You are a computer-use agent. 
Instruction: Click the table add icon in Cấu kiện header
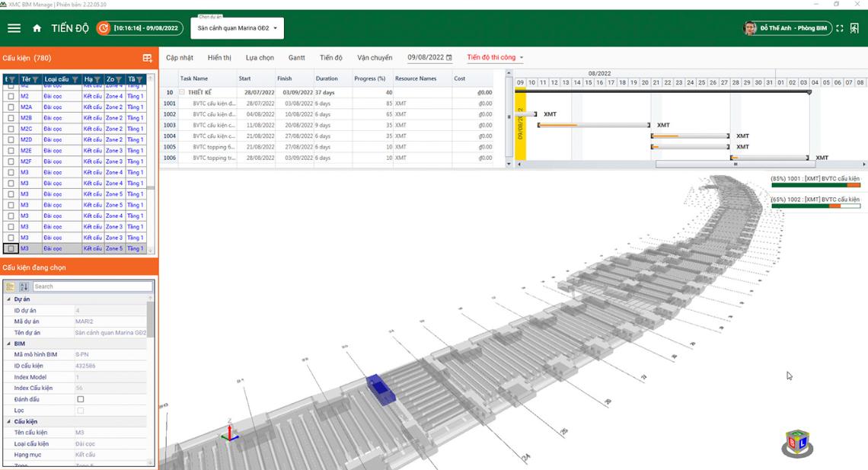point(148,58)
